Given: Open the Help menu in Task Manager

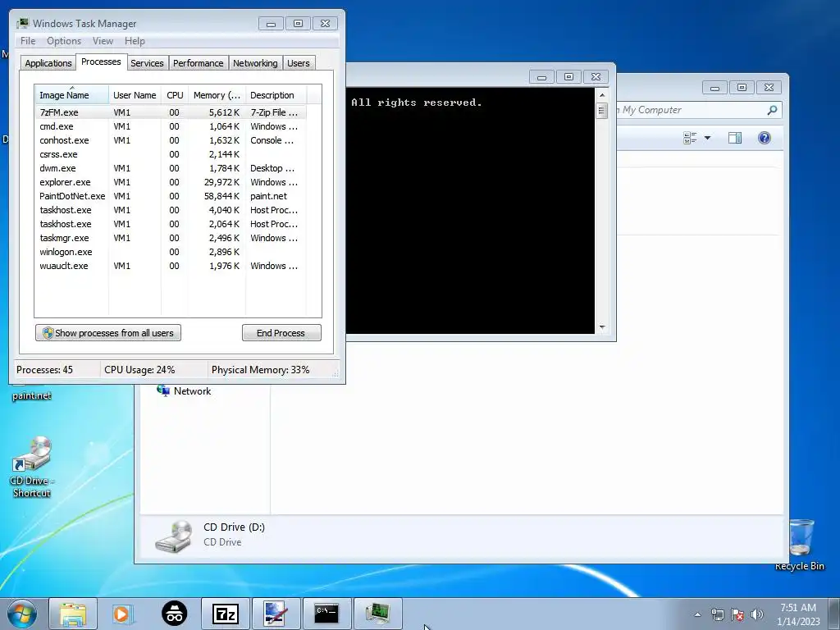Looking at the screenshot, I should pyautogui.click(x=135, y=41).
